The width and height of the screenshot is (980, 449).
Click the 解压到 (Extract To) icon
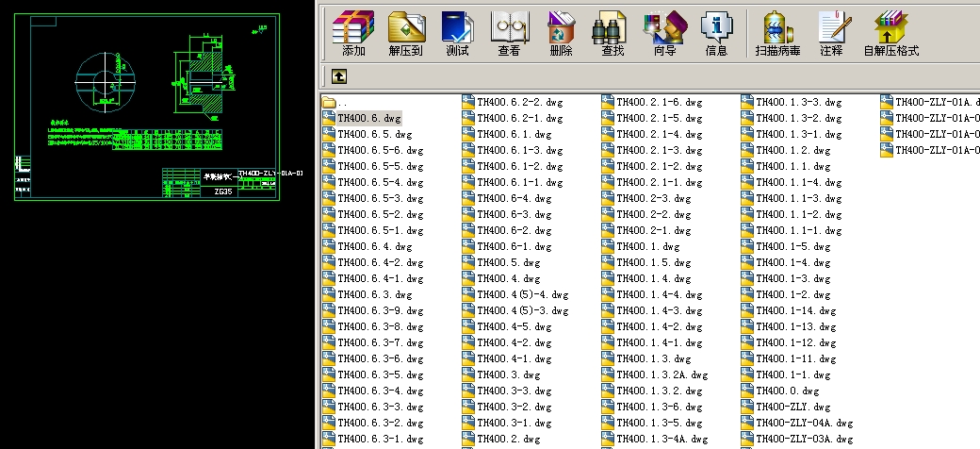coord(405,33)
